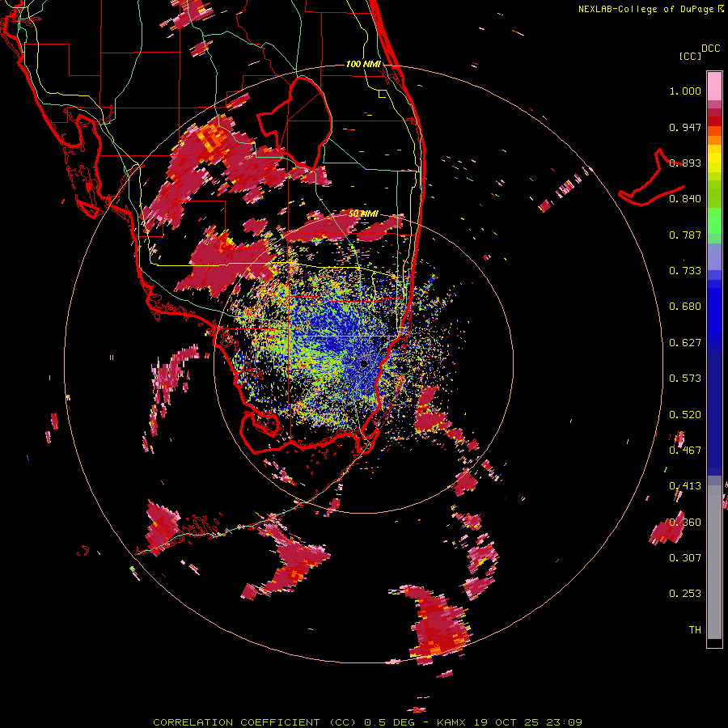
Task: Click the 0.360 scale value
Action: [685, 523]
